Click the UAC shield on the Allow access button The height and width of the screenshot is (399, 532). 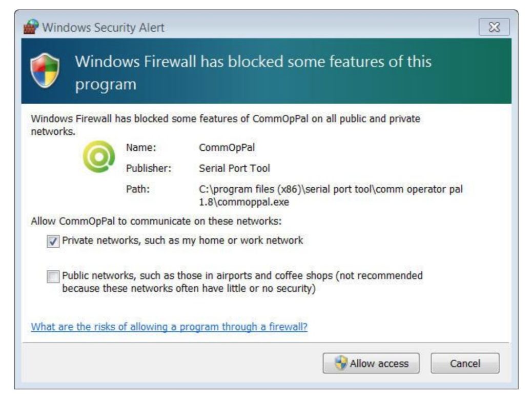342,364
